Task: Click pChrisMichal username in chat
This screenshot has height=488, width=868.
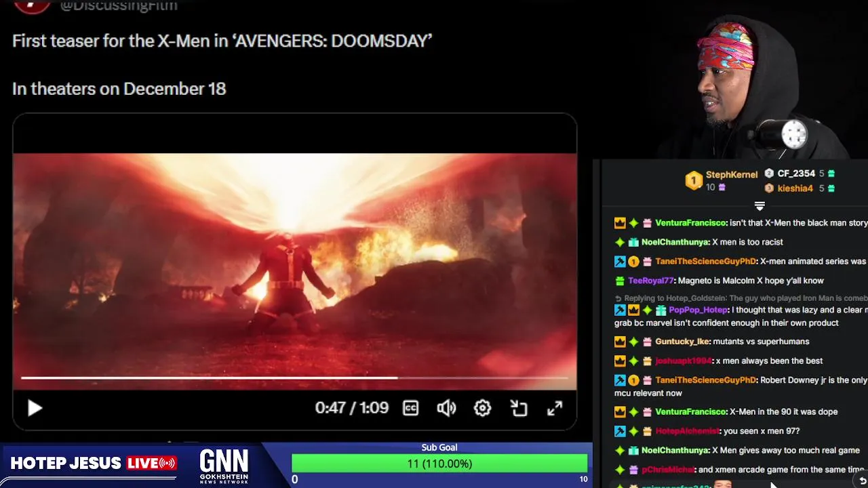Action: [x=667, y=470]
